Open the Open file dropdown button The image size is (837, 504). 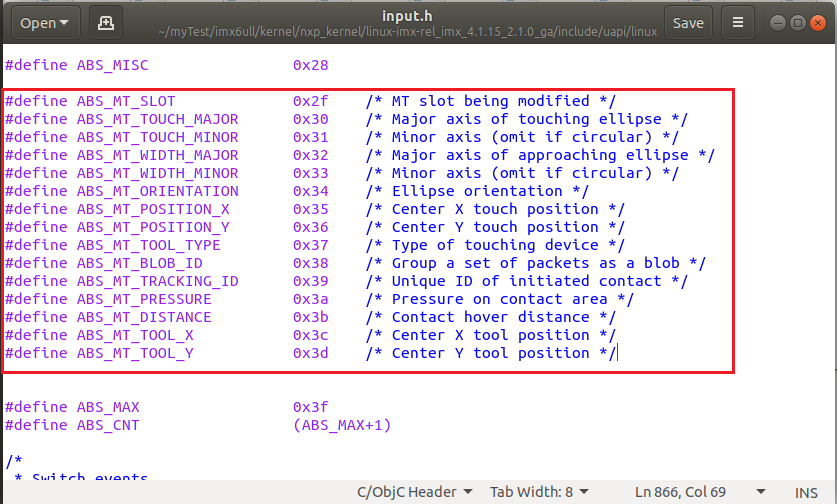coord(45,23)
